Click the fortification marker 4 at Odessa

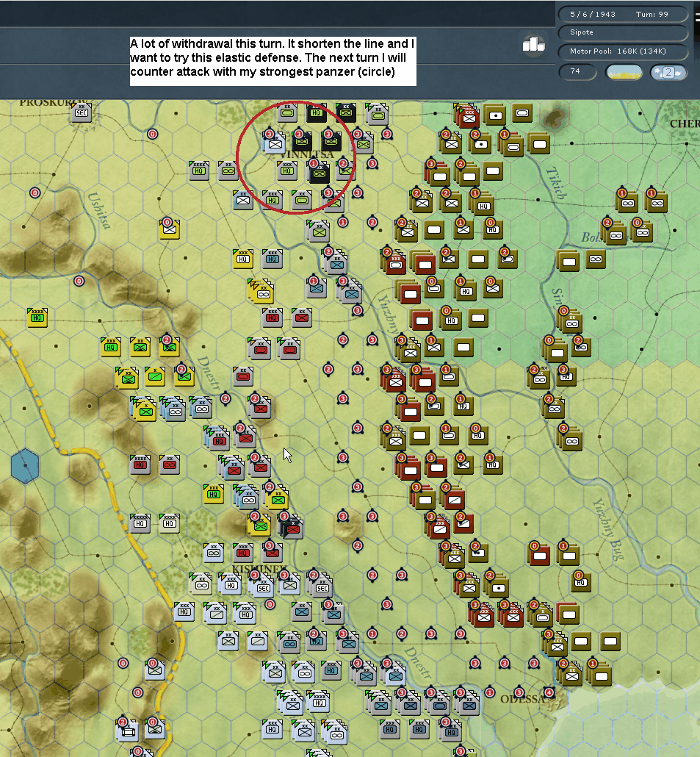(x=549, y=693)
